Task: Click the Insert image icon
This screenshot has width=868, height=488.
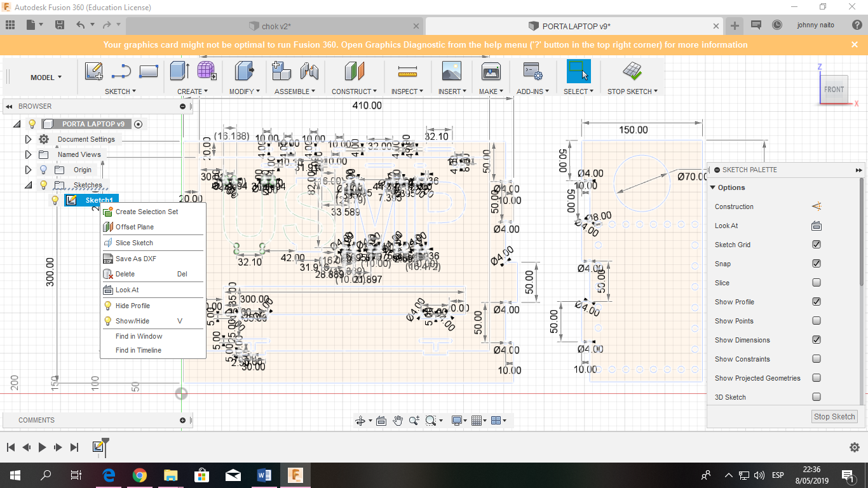Action: click(x=451, y=71)
